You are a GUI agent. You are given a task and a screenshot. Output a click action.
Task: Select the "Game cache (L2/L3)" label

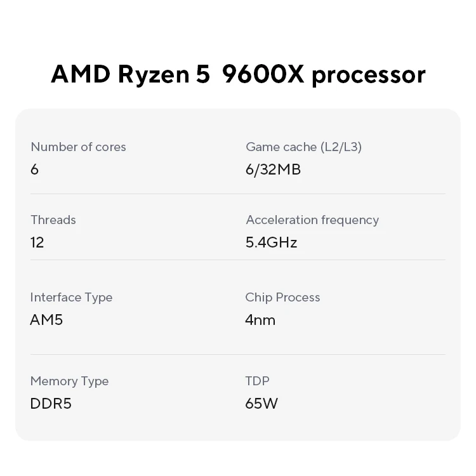coord(303,147)
